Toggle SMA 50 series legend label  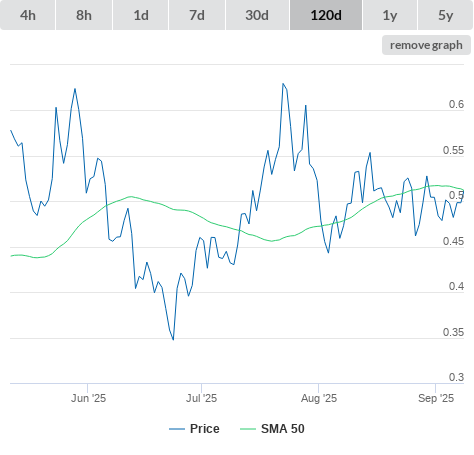coord(283,429)
